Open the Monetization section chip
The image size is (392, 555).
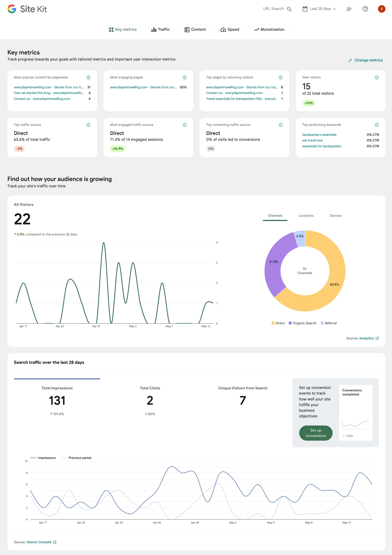point(269,30)
